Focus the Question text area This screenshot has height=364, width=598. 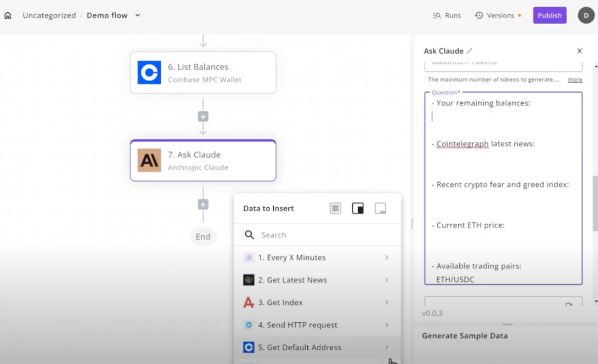[x=503, y=188]
